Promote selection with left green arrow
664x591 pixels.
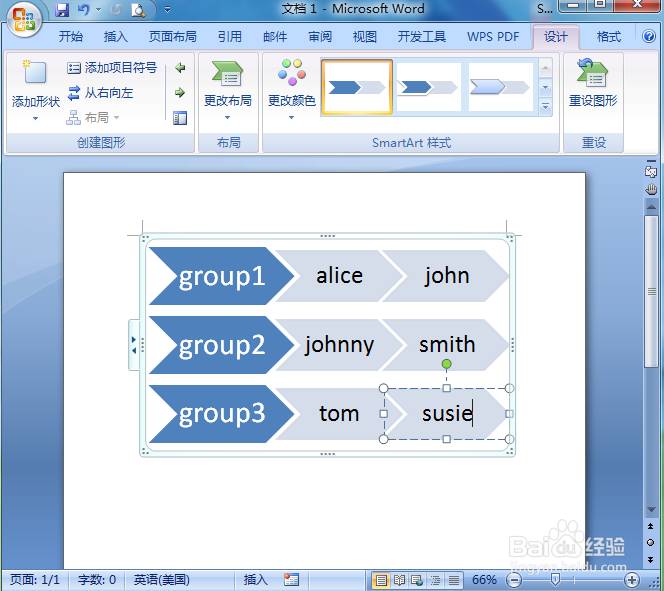point(180,68)
